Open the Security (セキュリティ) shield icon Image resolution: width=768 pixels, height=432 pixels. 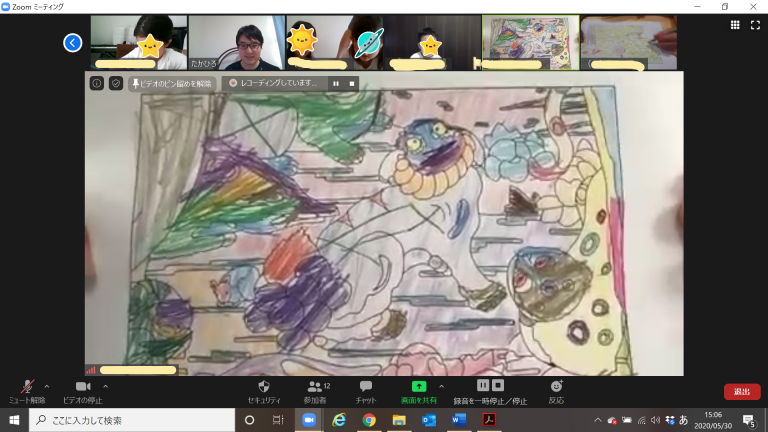coord(264,387)
